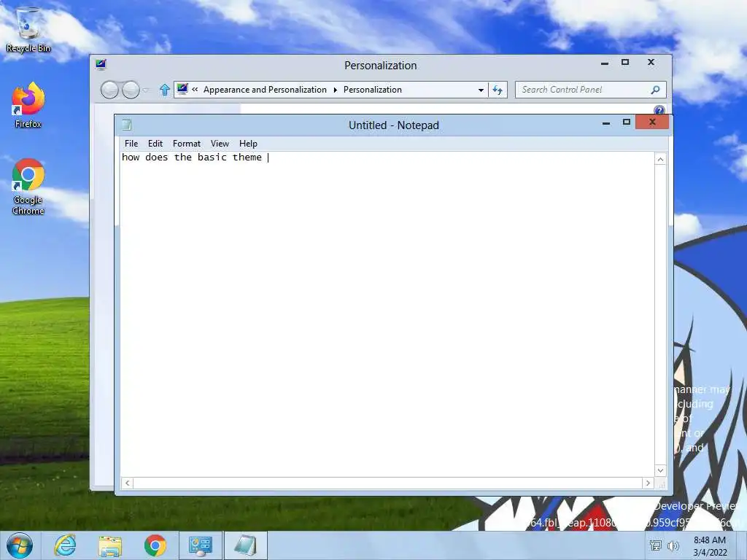Click in the Notepad text area
Viewport: 747px width, 560px height.
387,314
